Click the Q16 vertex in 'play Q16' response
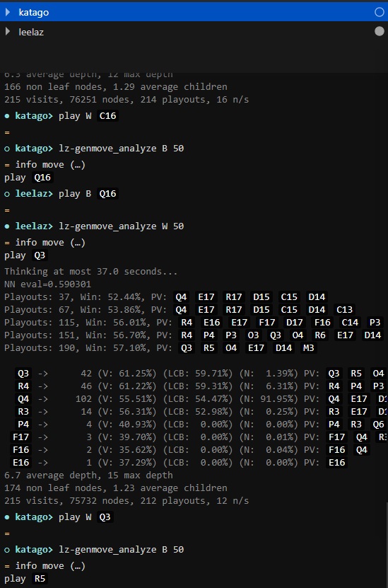388x588 pixels. coord(42,178)
